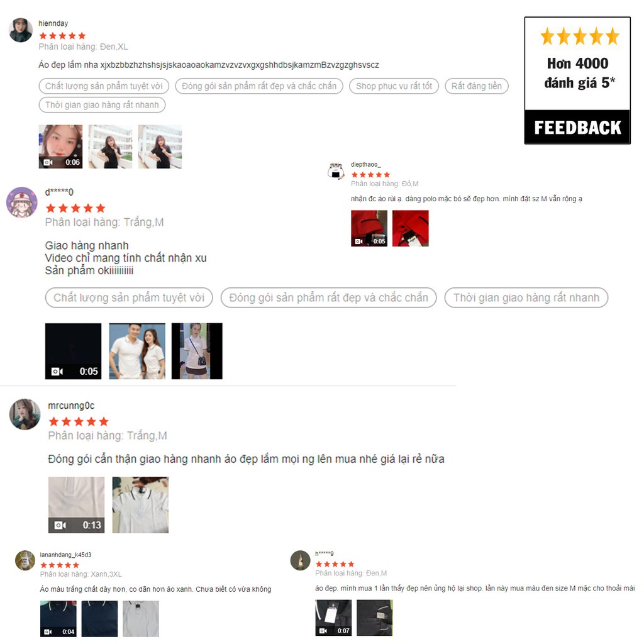Play mrcunng0c's 0:13 white shirt video
644x644 pixels.
[76, 505]
